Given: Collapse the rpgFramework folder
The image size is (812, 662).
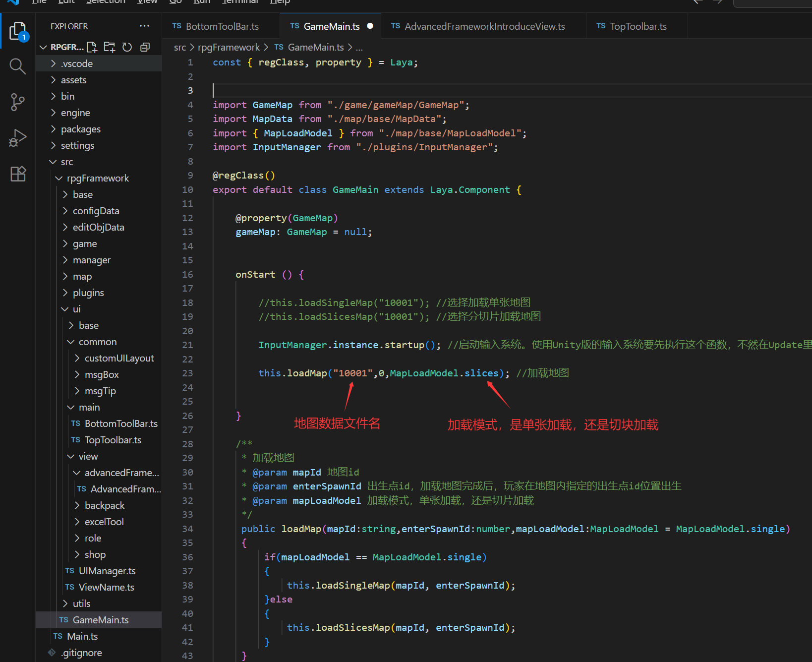Looking at the screenshot, I should 97,178.
